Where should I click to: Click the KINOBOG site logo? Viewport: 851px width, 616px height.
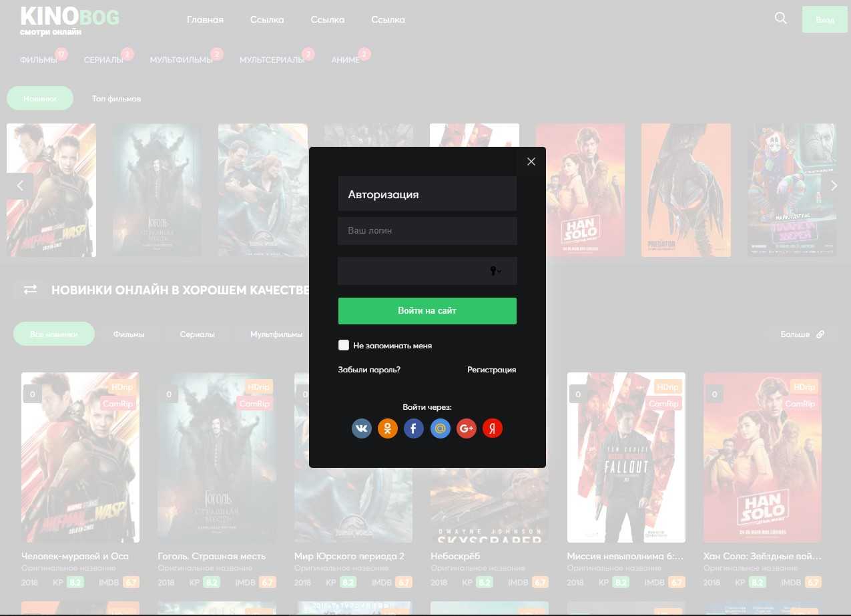[x=69, y=21]
